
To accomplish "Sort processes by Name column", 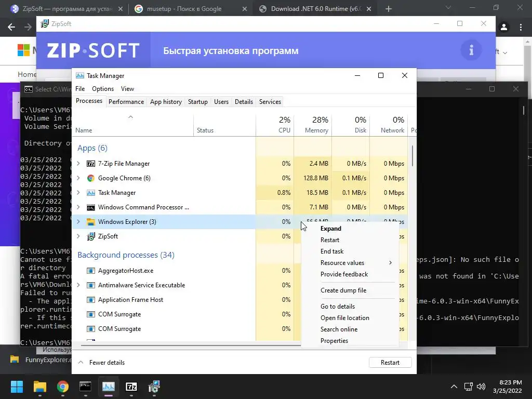I will coord(133,125).
